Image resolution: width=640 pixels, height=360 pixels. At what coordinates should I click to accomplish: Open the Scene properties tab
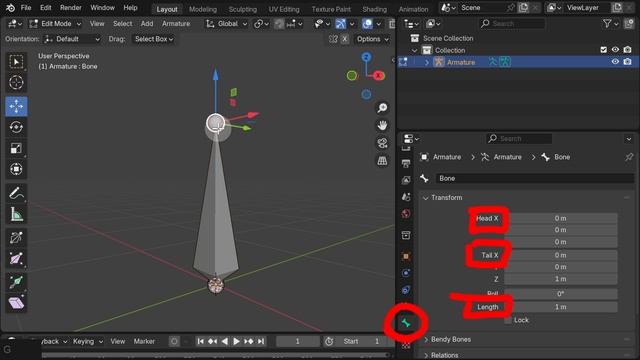406,197
